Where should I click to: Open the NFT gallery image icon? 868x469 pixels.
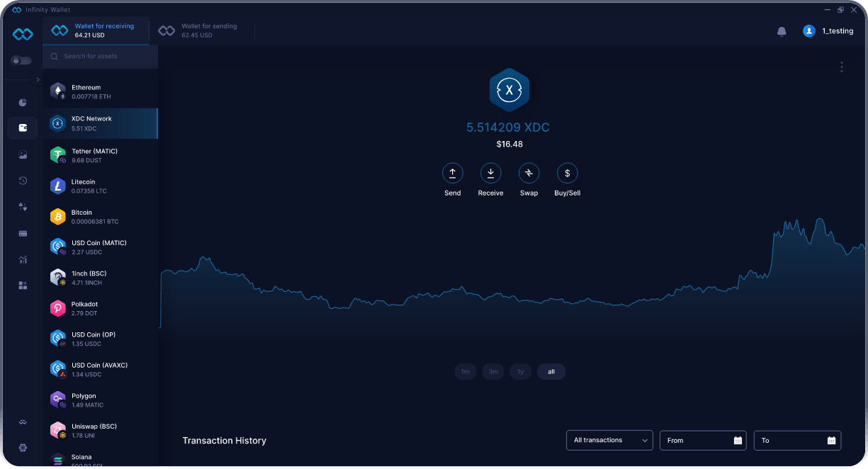coord(23,154)
